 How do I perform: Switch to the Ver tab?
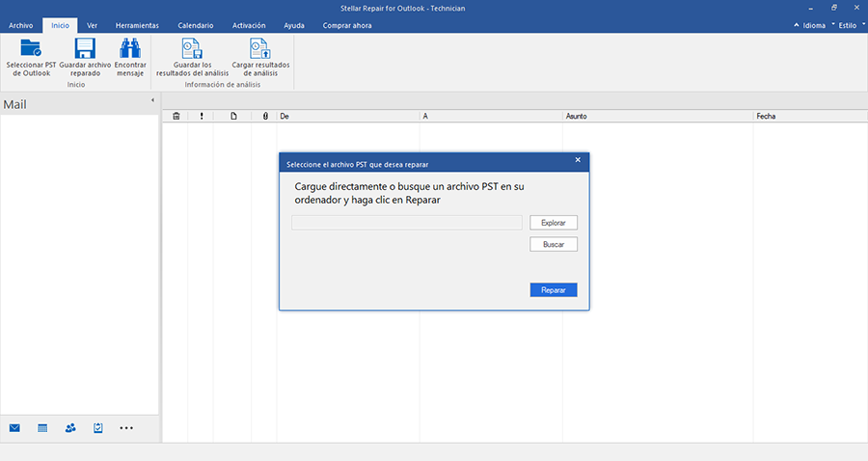point(92,25)
